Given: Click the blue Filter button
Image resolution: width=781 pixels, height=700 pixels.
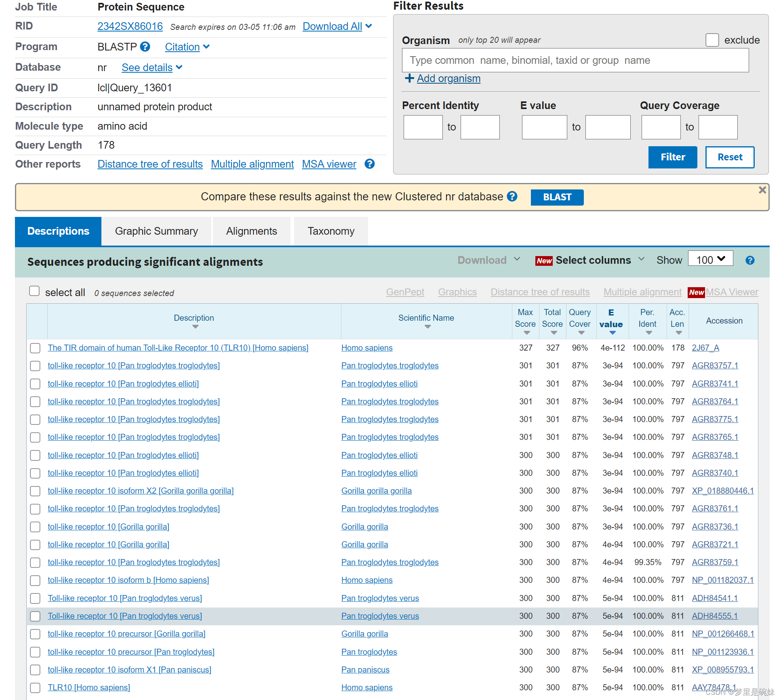Looking at the screenshot, I should pos(672,157).
